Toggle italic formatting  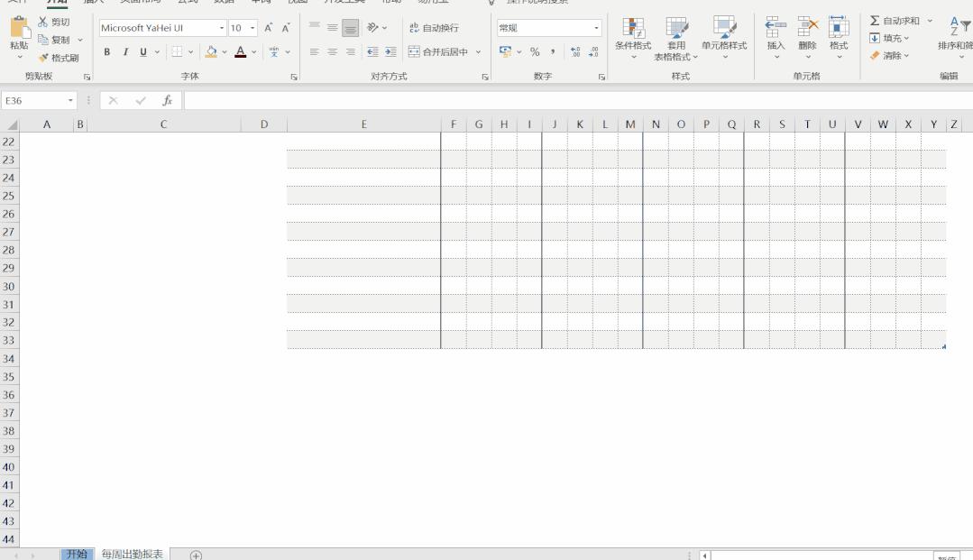[125, 52]
